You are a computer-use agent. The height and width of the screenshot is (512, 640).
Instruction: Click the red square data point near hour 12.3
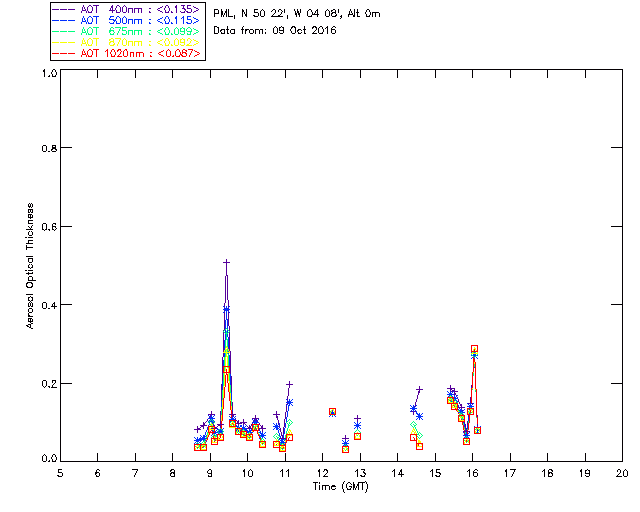(x=332, y=412)
